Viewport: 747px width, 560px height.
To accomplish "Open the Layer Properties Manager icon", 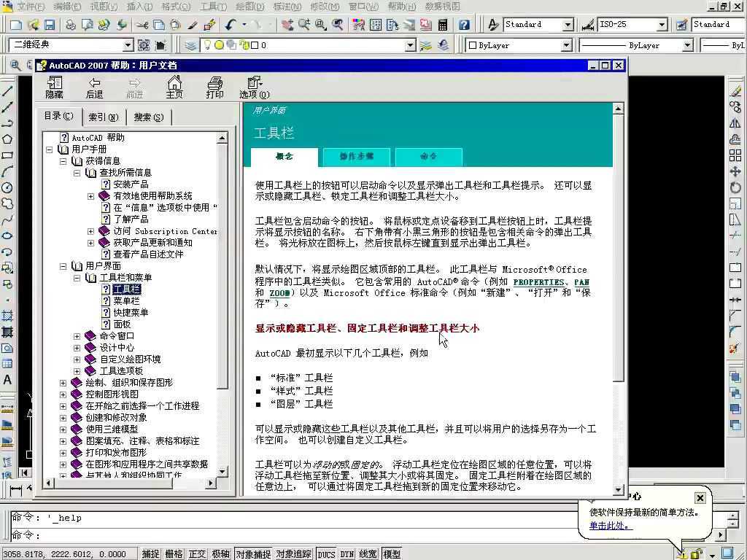I will (190, 45).
